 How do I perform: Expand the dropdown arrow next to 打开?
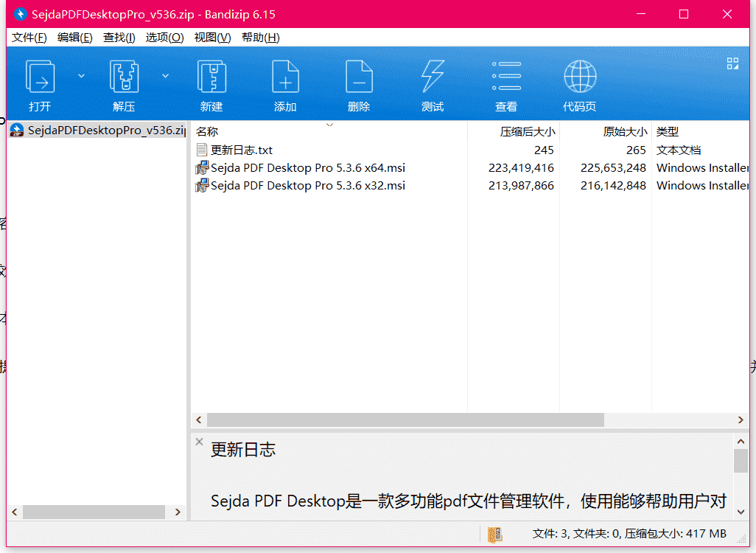[x=82, y=76]
